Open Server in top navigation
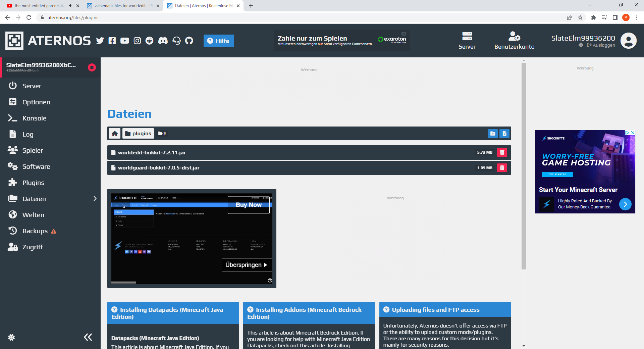This screenshot has width=644, height=349. [x=467, y=41]
